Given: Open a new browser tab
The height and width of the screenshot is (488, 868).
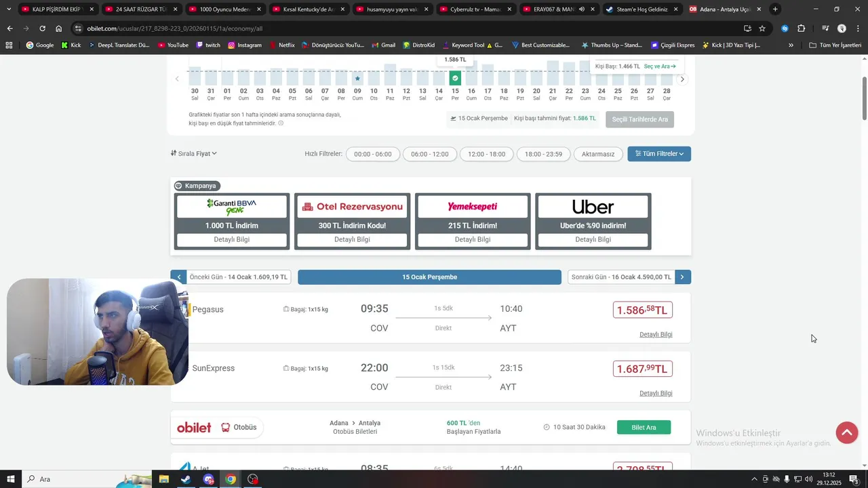Looking at the screenshot, I should click(x=775, y=9).
